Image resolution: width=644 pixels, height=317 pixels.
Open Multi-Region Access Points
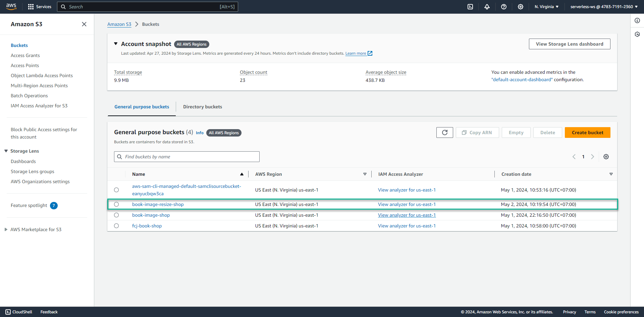click(x=39, y=86)
